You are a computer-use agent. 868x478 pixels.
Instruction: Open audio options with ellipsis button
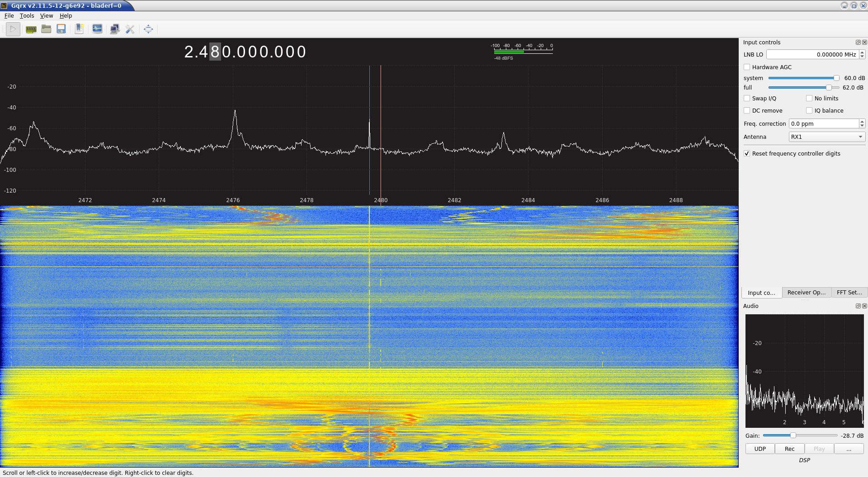tap(849, 449)
